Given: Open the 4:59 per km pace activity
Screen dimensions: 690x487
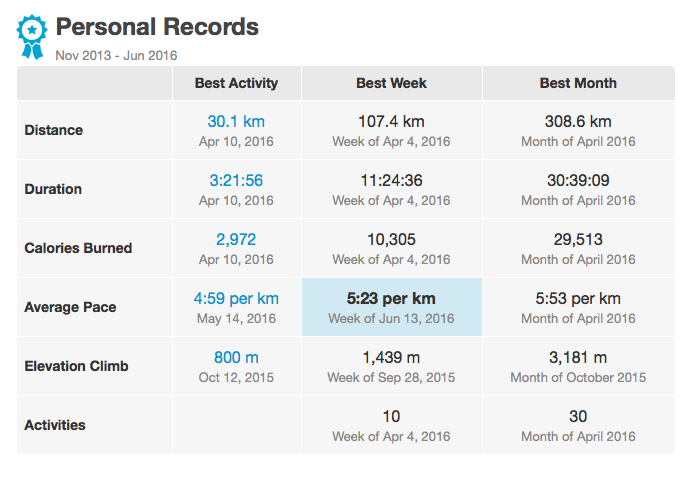Looking at the screenshot, I should tap(236, 299).
